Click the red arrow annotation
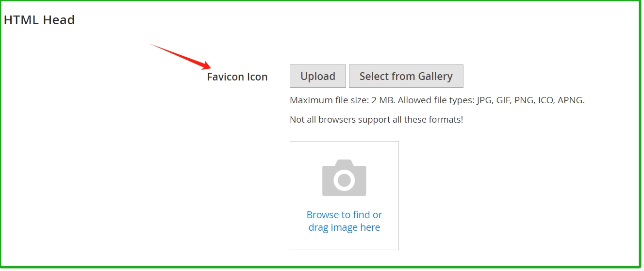 pyautogui.click(x=181, y=57)
